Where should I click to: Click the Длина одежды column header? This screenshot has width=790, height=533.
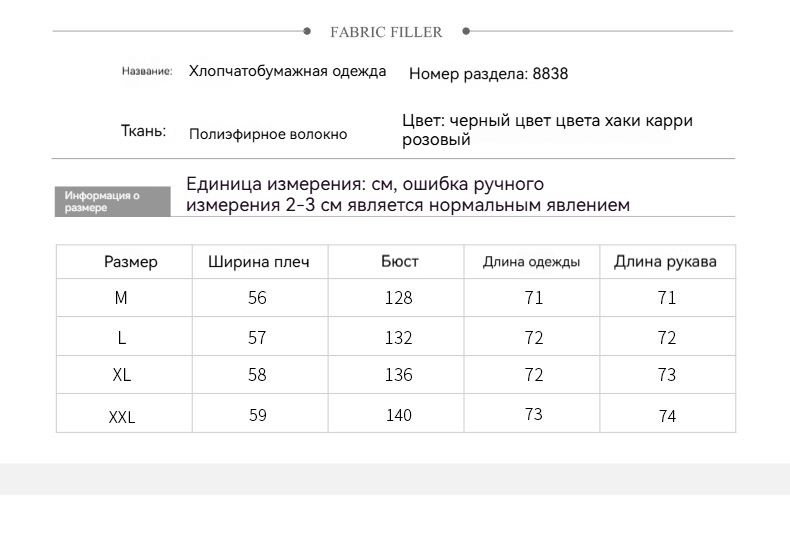pos(531,262)
